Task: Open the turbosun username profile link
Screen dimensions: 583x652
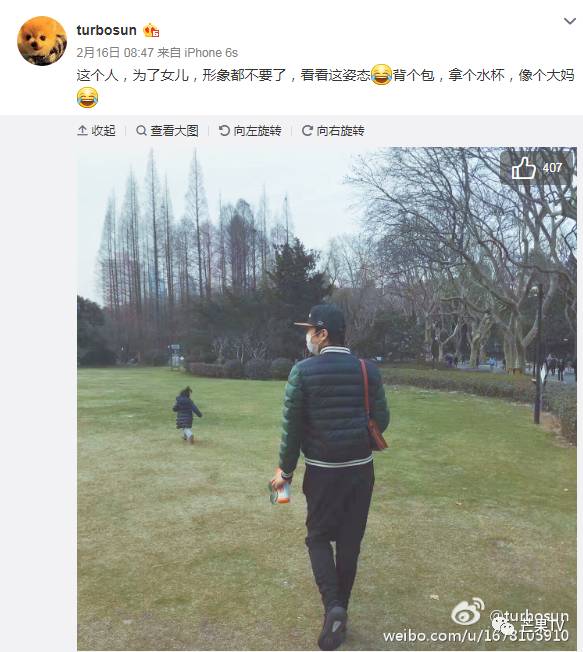Action: [x=106, y=30]
